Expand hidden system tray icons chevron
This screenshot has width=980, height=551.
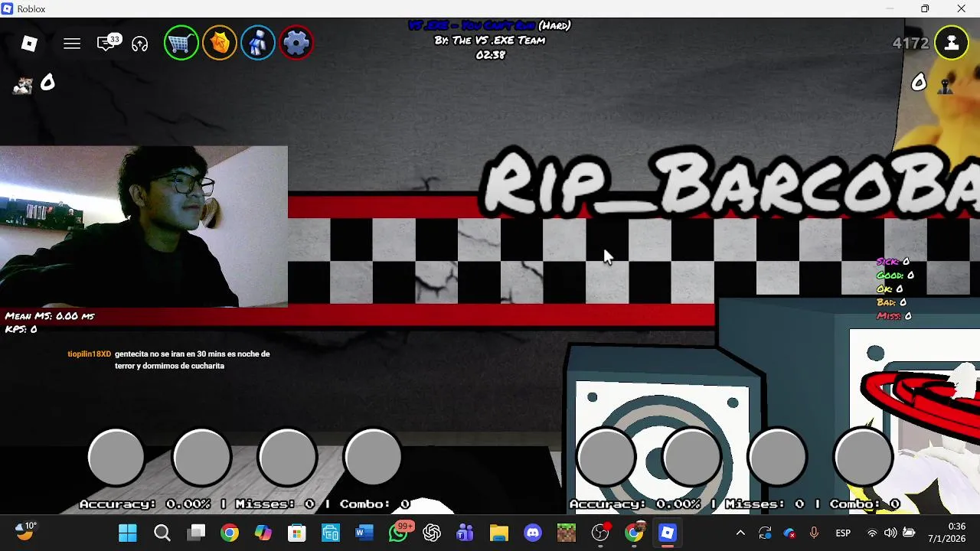740,533
